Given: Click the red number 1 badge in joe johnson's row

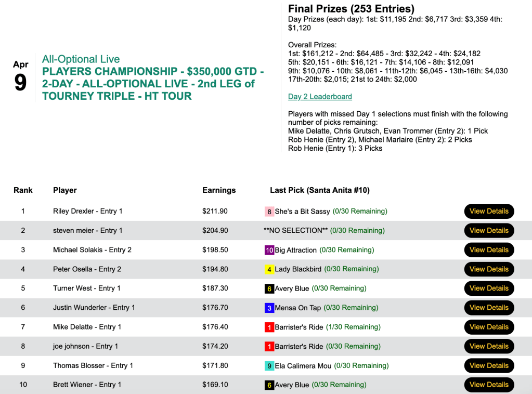Looking at the screenshot, I should (x=269, y=346).
